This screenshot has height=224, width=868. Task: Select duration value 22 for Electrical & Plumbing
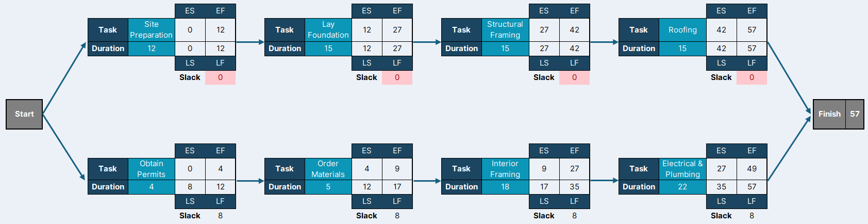[682, 187]
